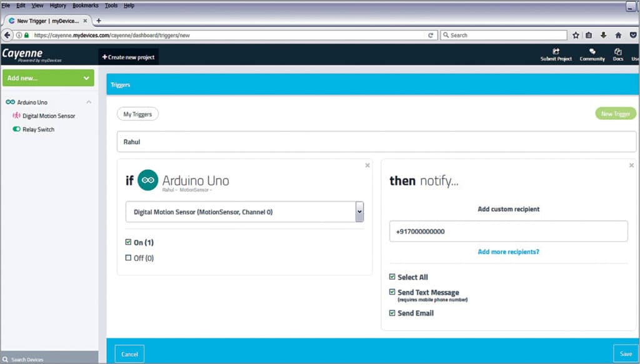Toggle the Send Email checkbox

(x=392, y=313)
